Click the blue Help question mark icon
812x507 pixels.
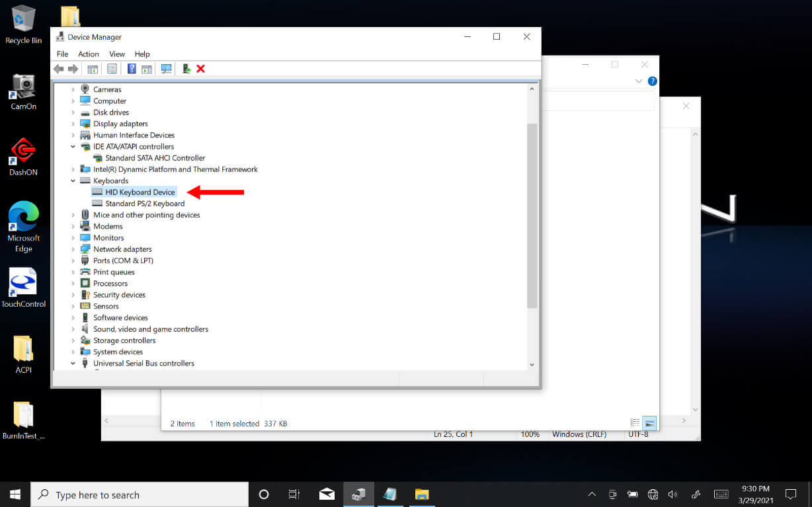[x=132, y=69]
